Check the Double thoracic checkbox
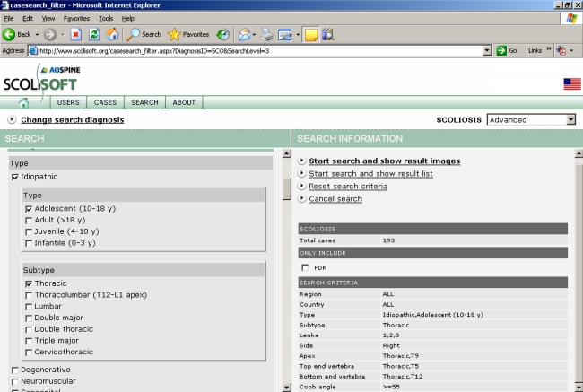Viewport: 583px width, 392px height. [29, 330]
